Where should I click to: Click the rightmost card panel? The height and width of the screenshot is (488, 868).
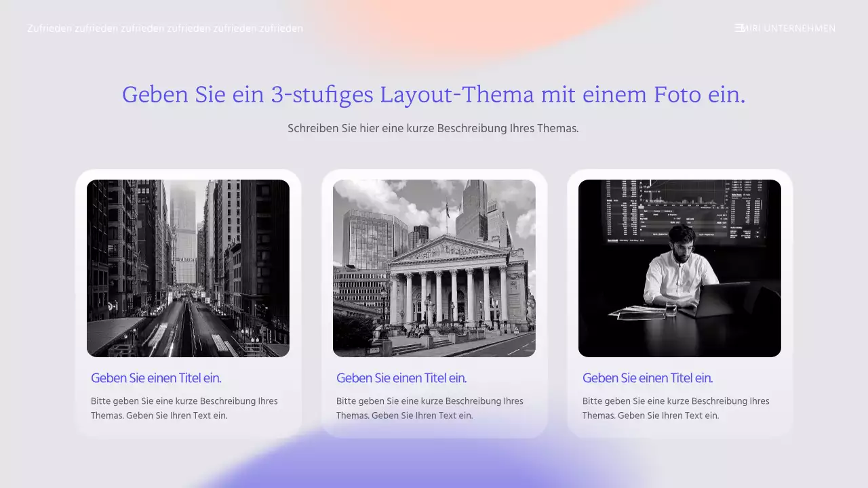[679, 303]
